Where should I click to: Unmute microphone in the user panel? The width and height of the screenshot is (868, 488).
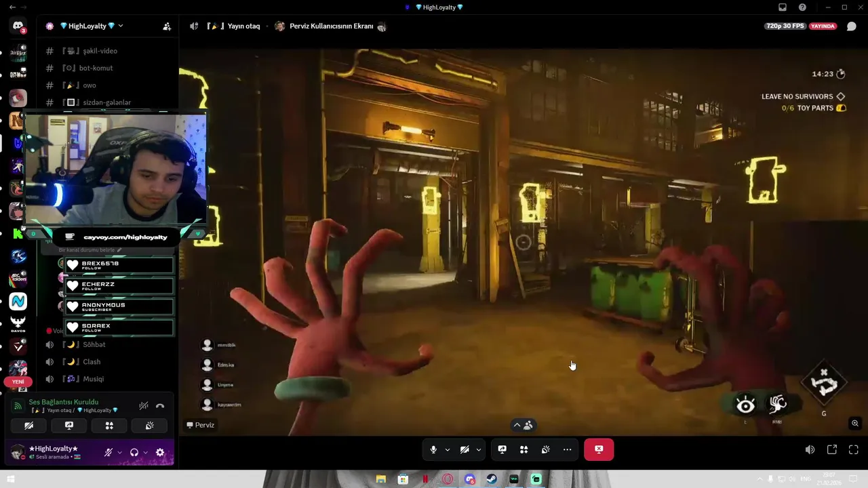pyautogui.click(x=108, y=452)
